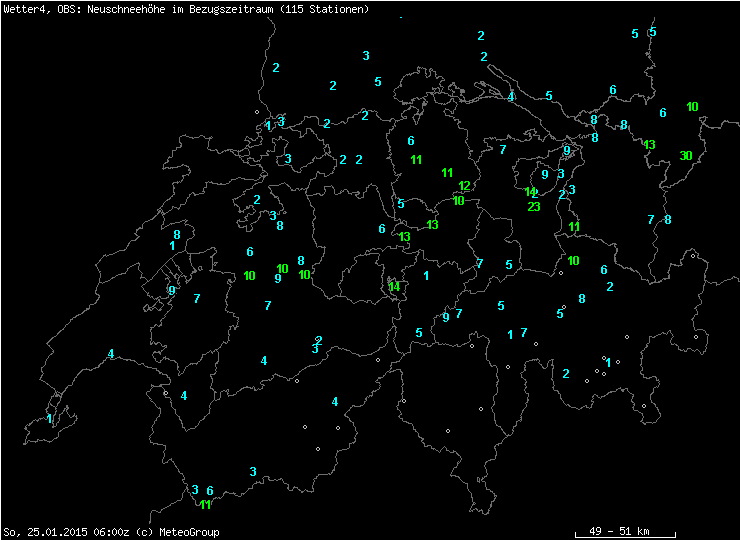This screenshot has width=740, height=540.
Task: Click the green 11 directly below cyan 6
Action: click(415, 160)
